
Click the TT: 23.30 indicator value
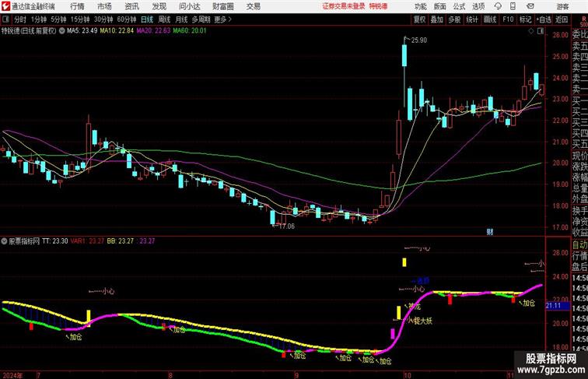55,241
